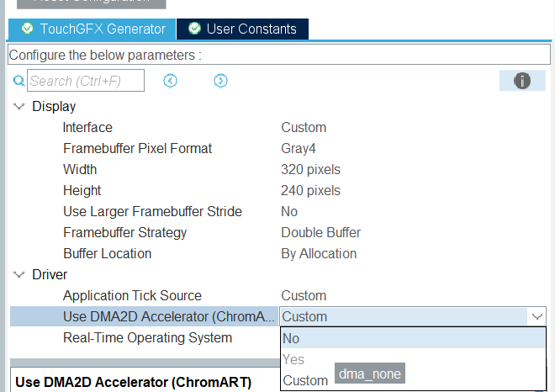Click the Framebuffer Strategy Double Buffer value
This screenshot has width=555, height=392.
(320, 233)
